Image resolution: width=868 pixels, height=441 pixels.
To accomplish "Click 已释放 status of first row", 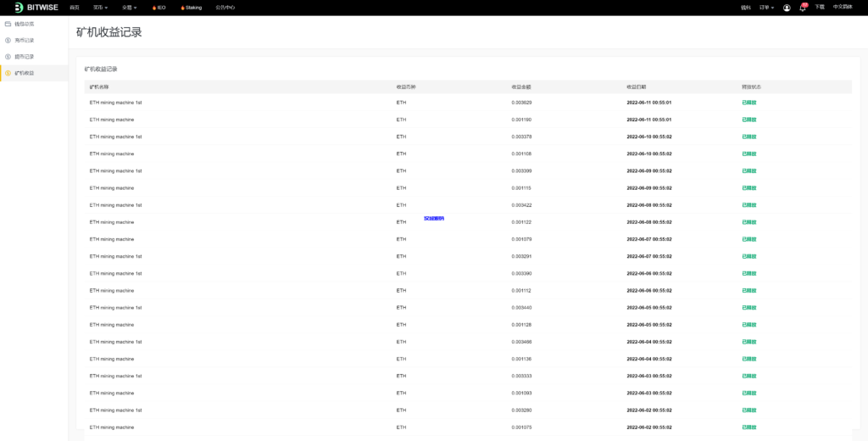I will 748,103.
